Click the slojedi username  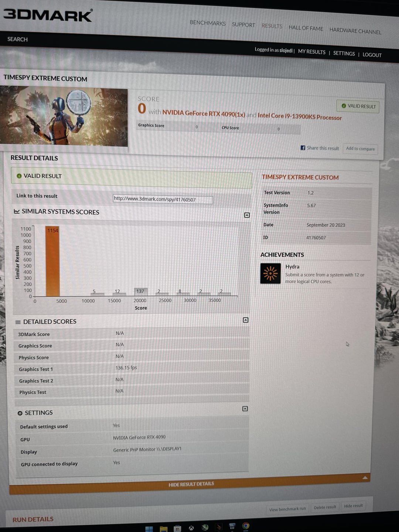click(x=286, y=50)
